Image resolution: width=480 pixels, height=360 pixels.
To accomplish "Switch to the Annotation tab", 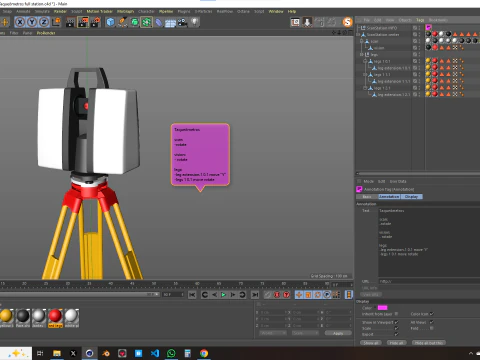I will coord(389,197).
